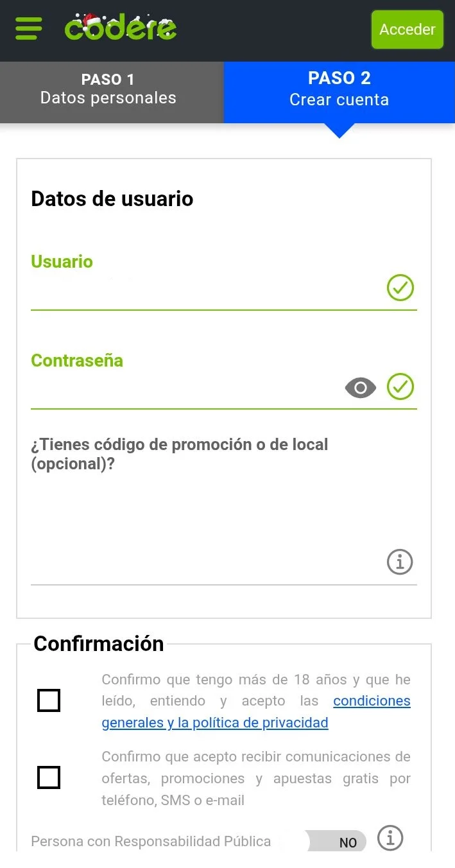Click the promotion code input field

coord(205,564)
